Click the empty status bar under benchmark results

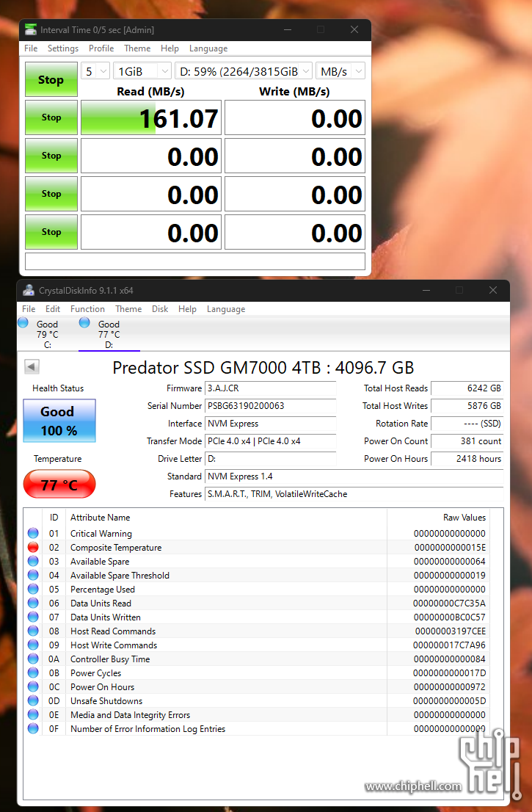click(x=195, y=261)
